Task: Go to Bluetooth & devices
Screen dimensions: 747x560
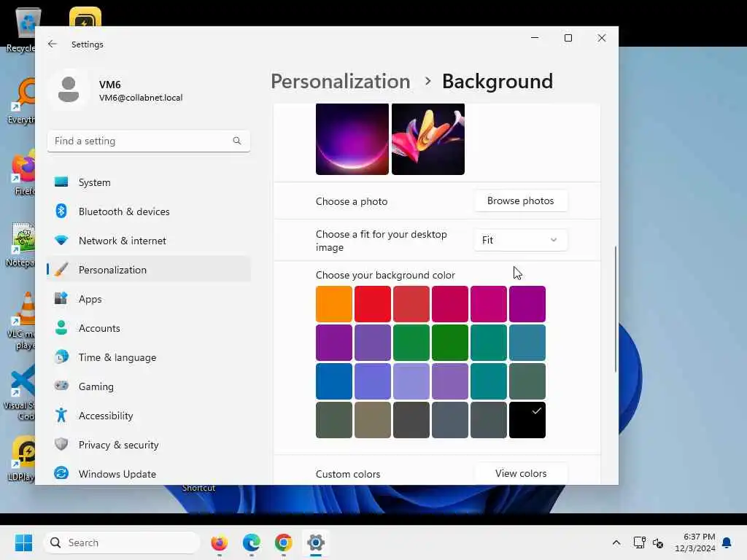Action: tap(148, 211)
